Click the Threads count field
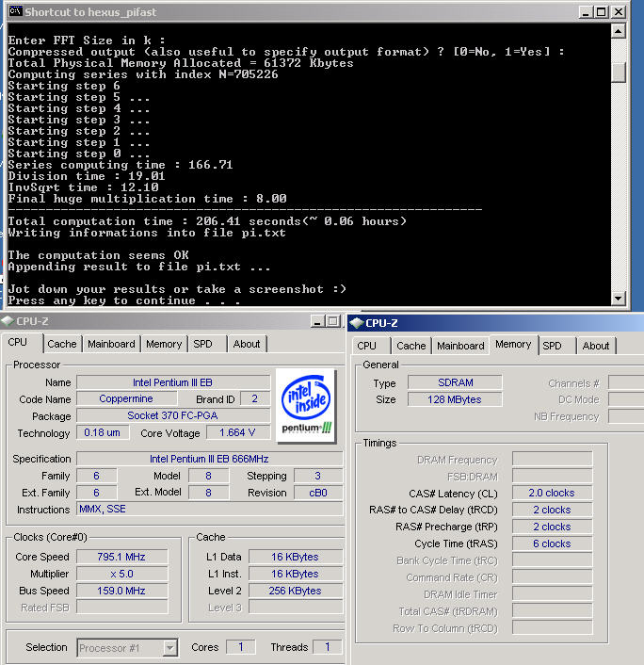 click(328, 647)
